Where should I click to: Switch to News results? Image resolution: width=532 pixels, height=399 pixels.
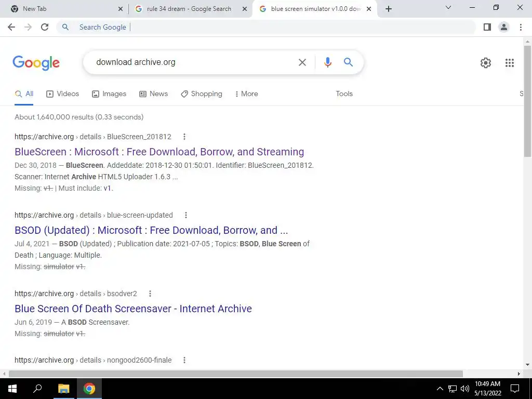[153, 94]
